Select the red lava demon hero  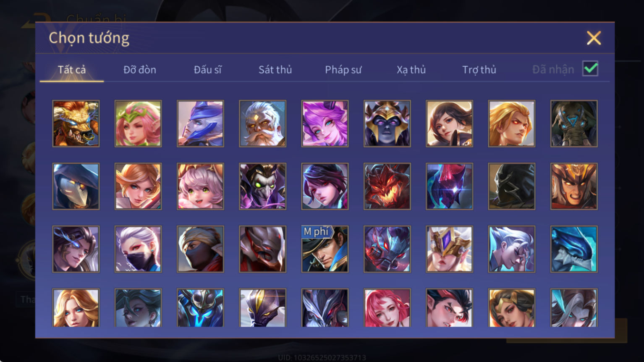387,186
